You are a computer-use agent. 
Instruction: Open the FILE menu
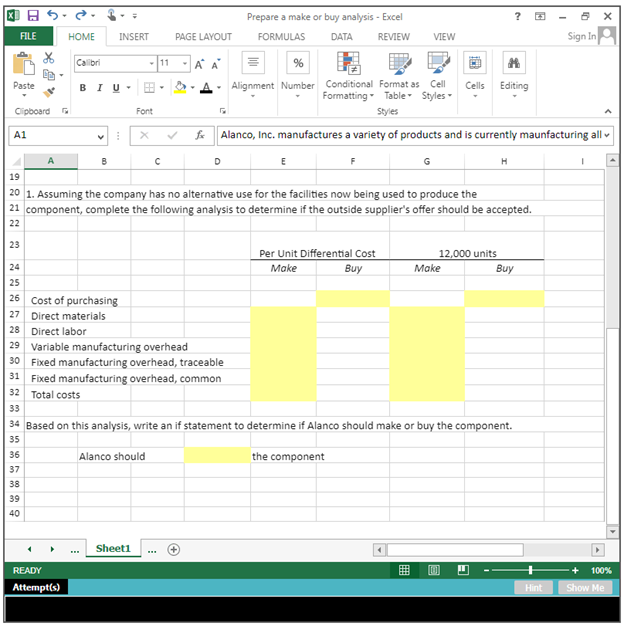22,36
